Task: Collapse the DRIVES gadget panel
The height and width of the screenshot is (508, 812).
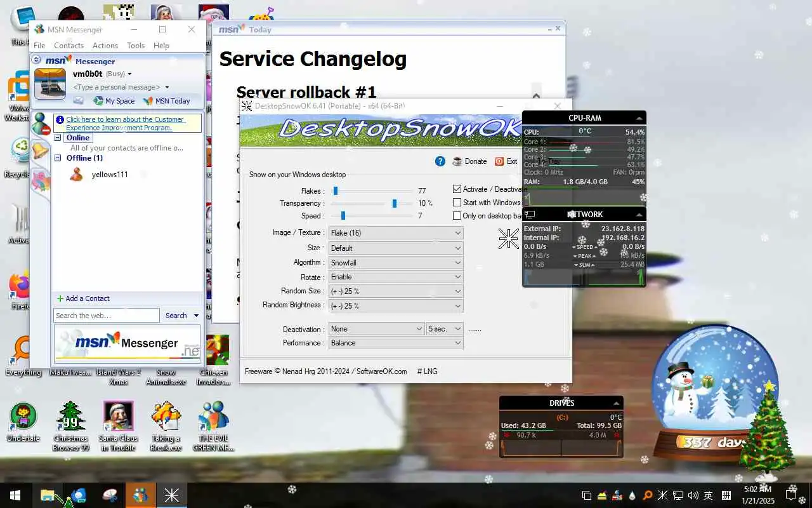Action: 616,403
